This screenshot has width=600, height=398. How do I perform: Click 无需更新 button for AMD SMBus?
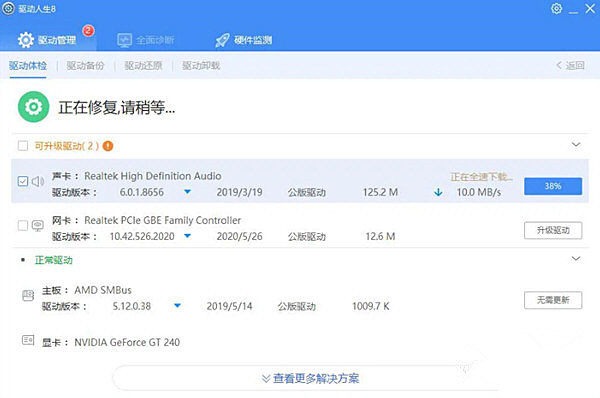point(553,300)
